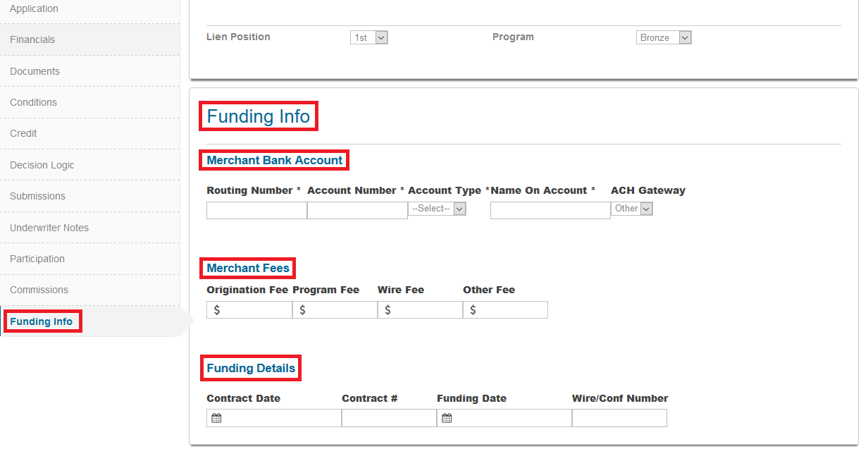
Task: Click the Funding Details heading
Action: tap(251, 368)
